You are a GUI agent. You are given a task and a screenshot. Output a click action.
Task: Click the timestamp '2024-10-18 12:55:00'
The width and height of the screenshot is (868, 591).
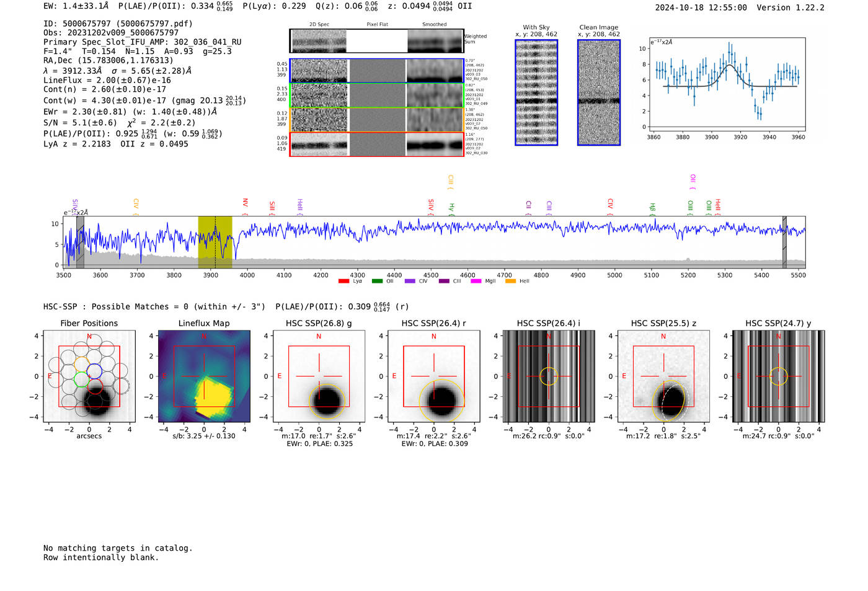(701, 8)
